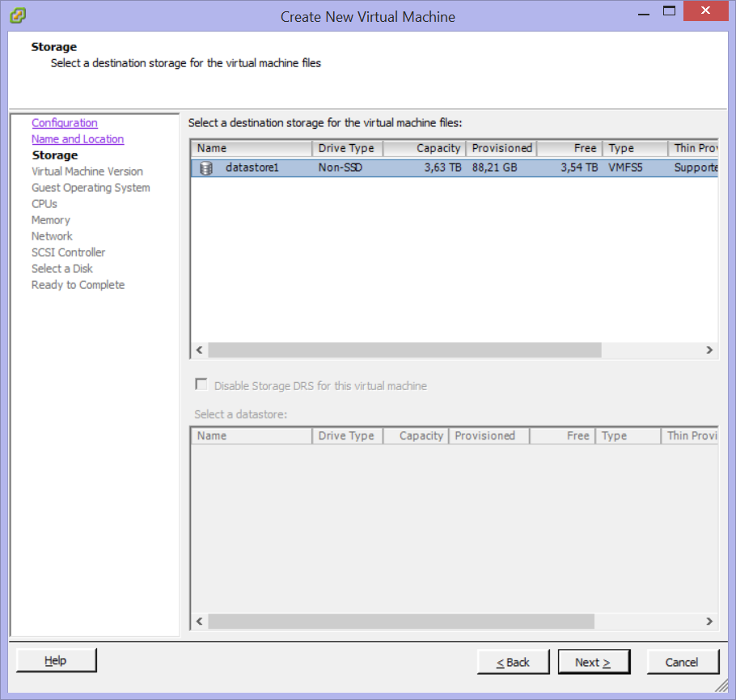Viewport: 736px width, 700px height.
Task: Cancel the virtual machine wizard
Action: click(683, 662)
